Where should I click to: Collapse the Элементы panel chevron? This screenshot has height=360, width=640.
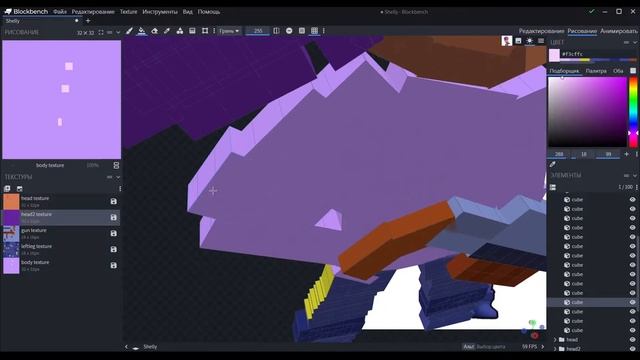point(635,176)
